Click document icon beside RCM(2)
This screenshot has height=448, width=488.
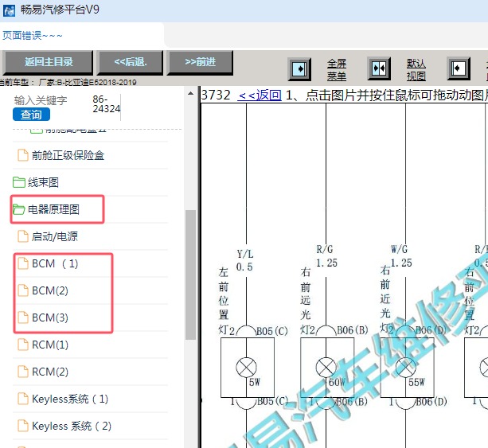tap(23, 372)
